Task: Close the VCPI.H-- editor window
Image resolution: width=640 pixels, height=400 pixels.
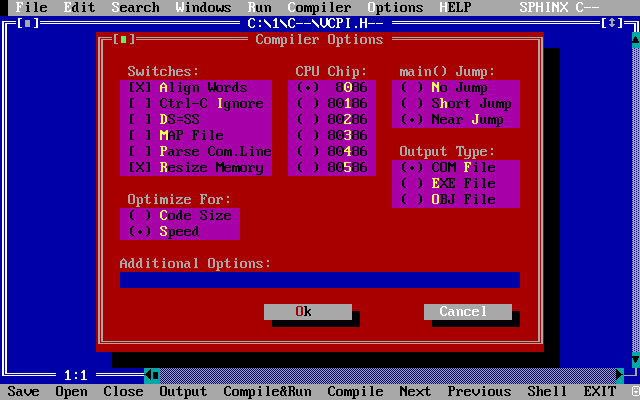Action: coord(28,23)
